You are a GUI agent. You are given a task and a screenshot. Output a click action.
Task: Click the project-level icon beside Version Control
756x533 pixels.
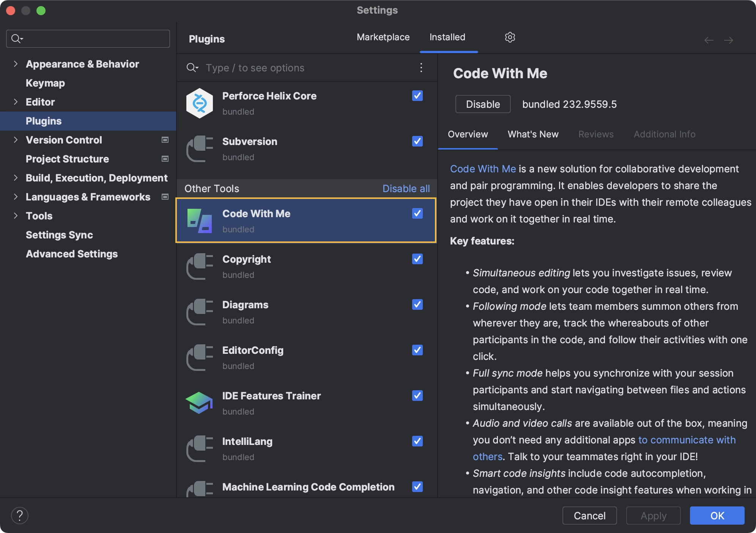tap(165, 140)
